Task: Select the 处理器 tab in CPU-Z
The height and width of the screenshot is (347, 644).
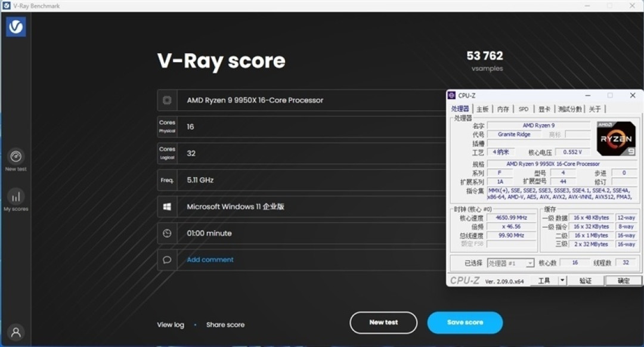Action: pyautogui.click(x=460, y=109)
